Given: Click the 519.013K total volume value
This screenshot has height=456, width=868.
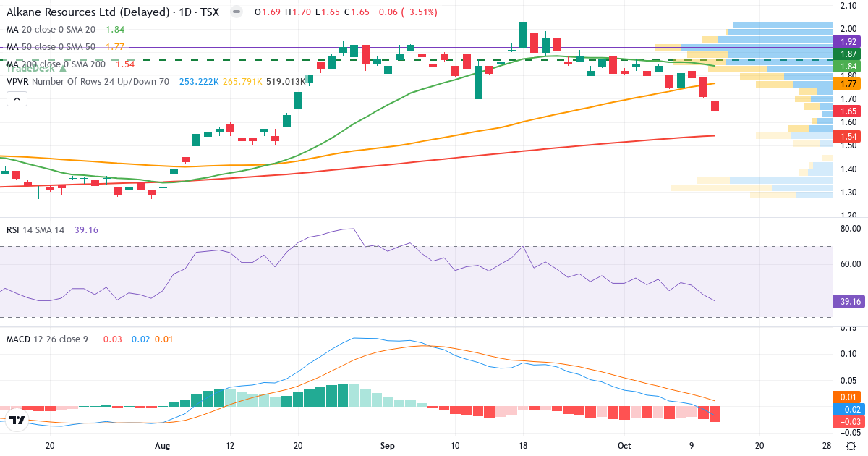Looking at the screenshot, I should click(x=286, y=82).
